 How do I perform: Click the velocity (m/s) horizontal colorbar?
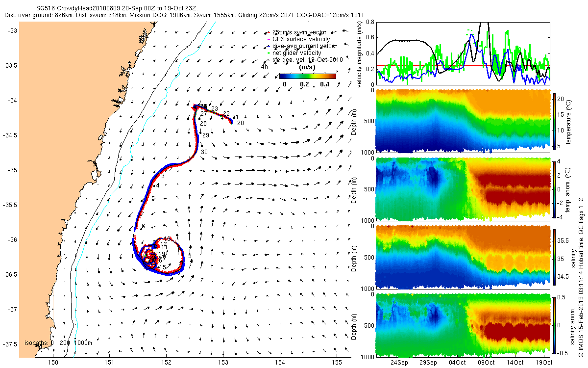[x=308, y=76]
